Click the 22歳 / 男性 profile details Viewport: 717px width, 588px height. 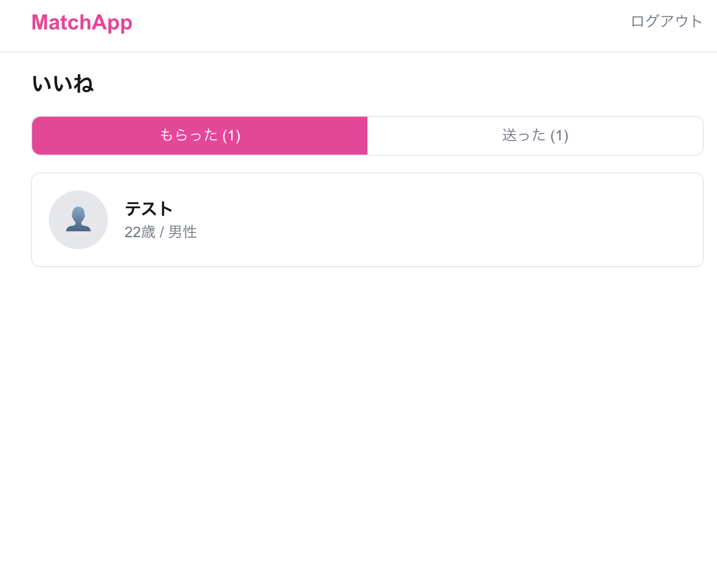(x=161, y=232)
